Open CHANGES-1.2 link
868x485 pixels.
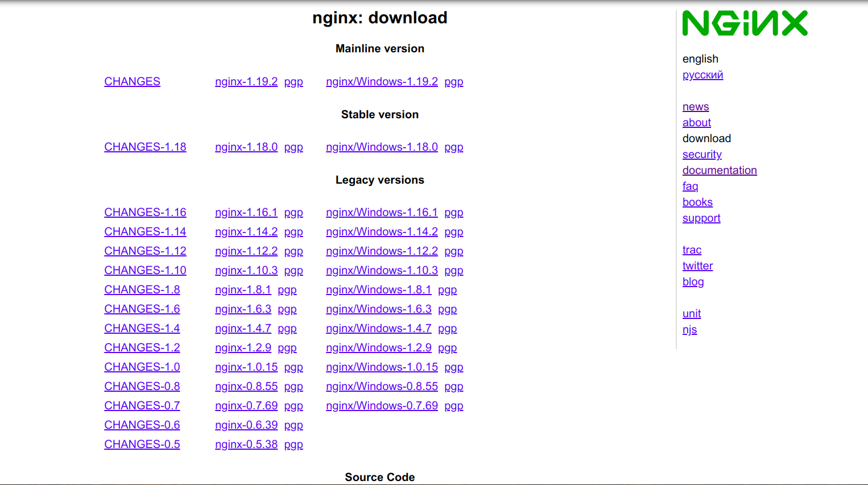coord(142,347)
